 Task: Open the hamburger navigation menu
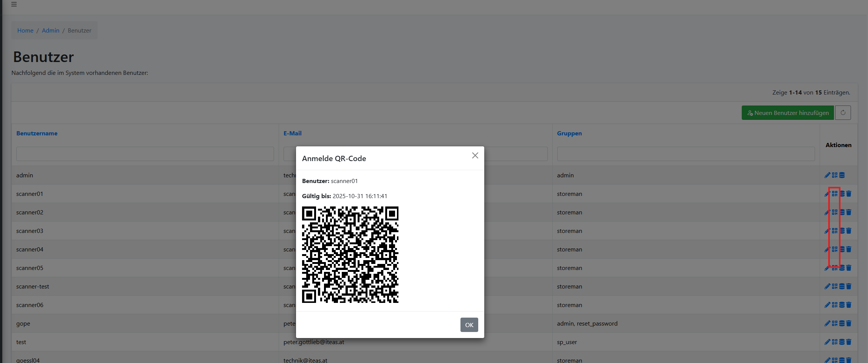click(14, 5)
